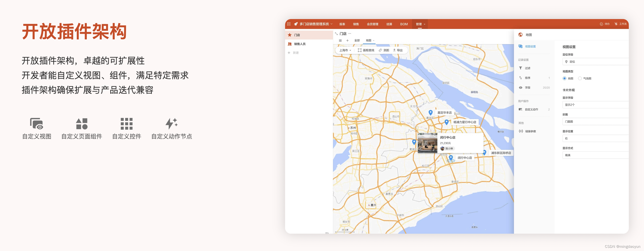Click the map scale bar 20 公里
This screenshot has height=251, width=644.
click(345, 230)
